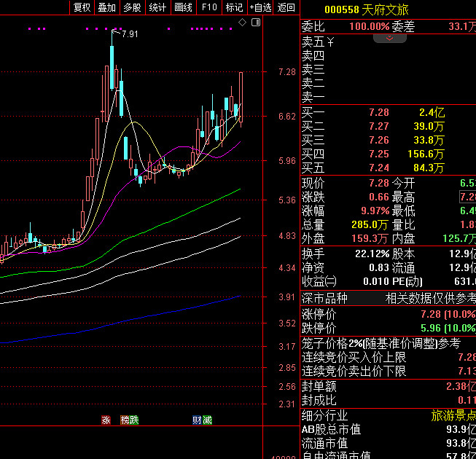Click the 总量 value 285.0万

point(370,225)
